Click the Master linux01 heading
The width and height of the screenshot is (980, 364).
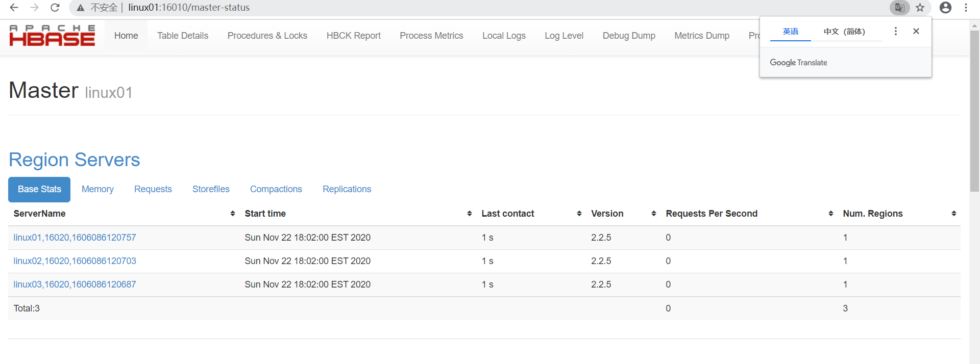click(70, 91)
